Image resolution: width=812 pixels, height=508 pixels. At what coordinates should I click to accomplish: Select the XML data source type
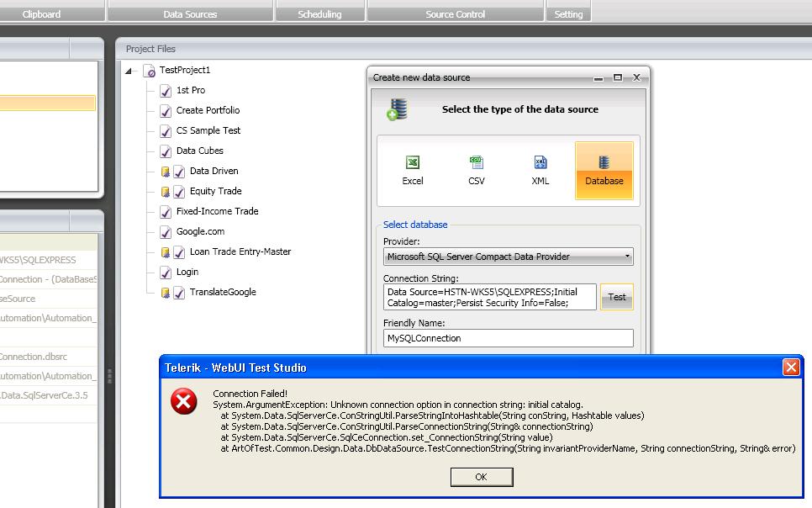pos(540,171)
